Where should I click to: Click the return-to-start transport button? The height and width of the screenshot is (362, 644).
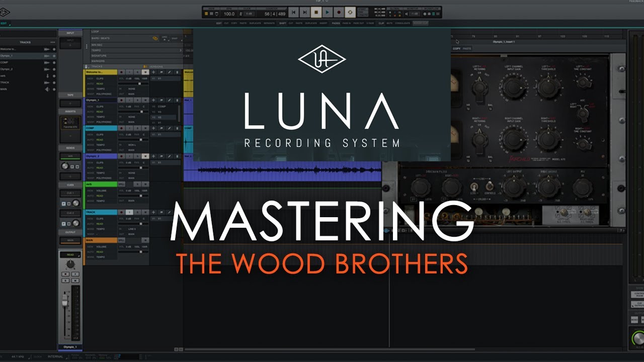click(293, 12)
